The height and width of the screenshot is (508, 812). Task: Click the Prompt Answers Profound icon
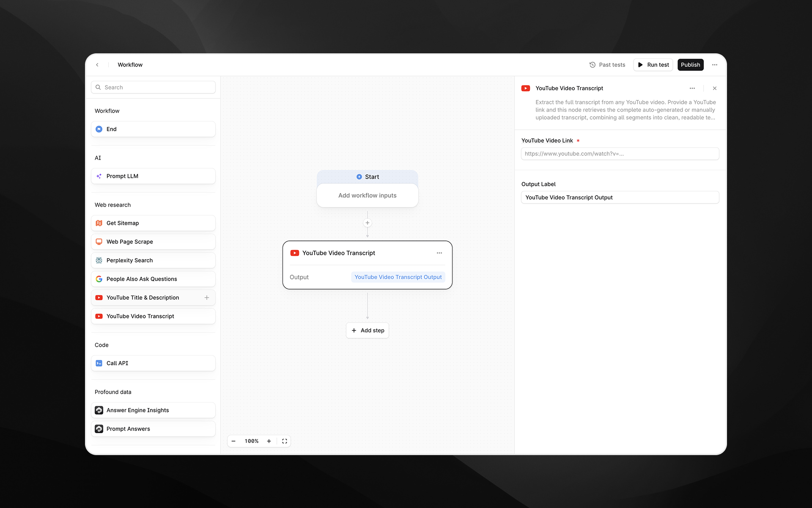point(99,429)
